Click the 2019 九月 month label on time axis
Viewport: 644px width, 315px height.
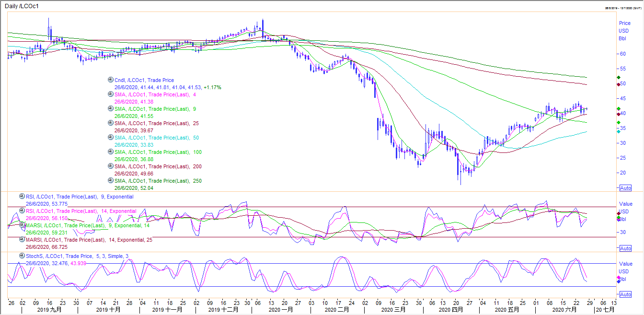tap(49, 310)
